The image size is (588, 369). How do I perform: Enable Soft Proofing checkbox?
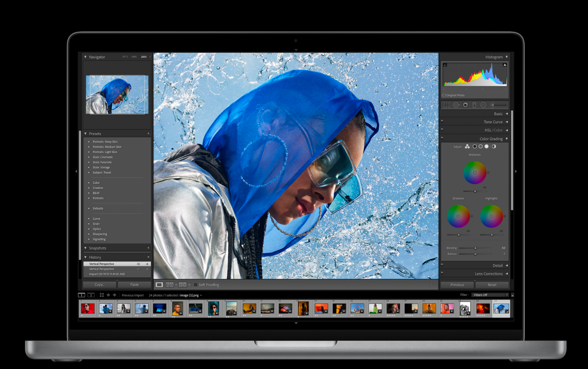pyautogui.click(x=196, y=285)
